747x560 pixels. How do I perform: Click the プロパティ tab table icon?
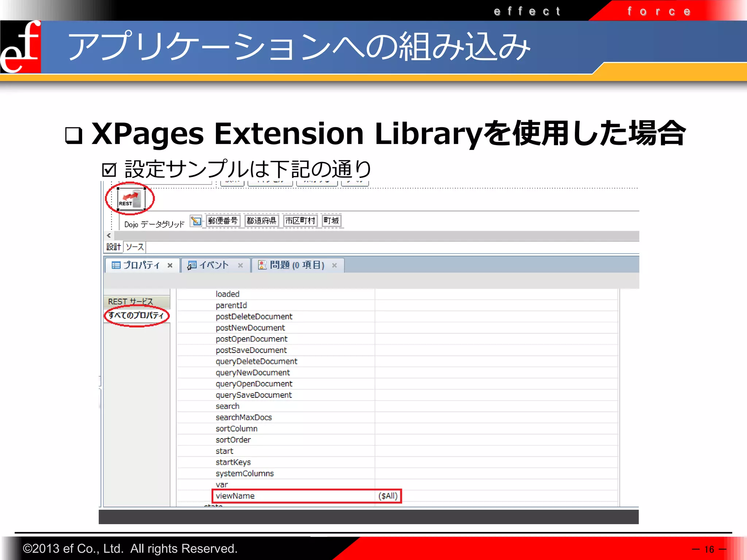pos(116,265)
